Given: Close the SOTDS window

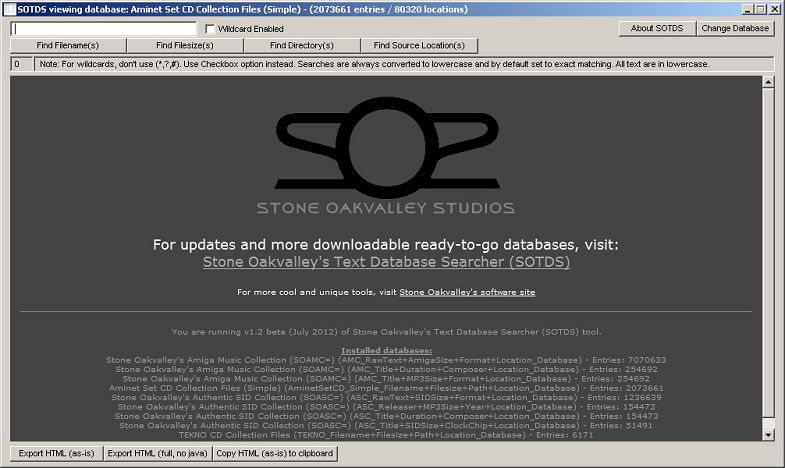Looking at the screenshot, I should click(774, 8).
